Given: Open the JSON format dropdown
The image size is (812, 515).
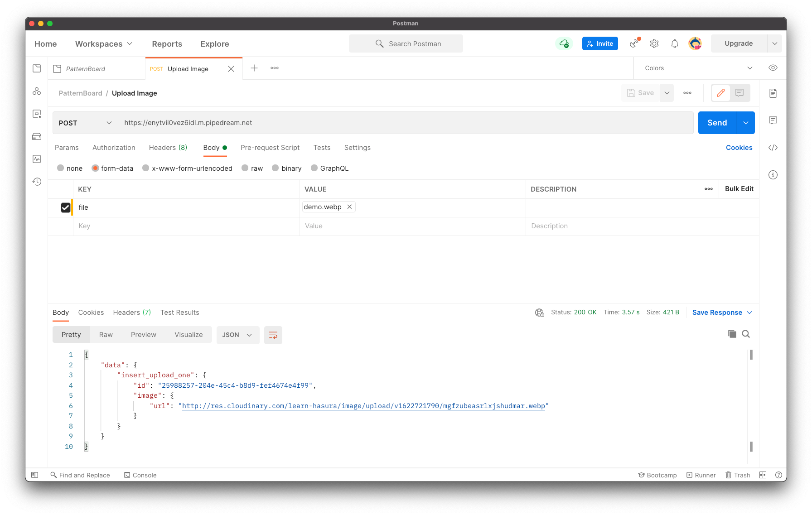Looking at the screenshot, I should [x=237, y=335].
